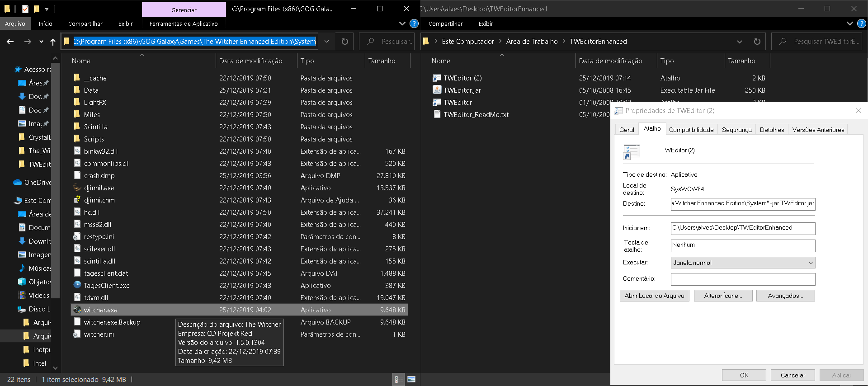Select the _cache folder icon
868x386 pixels.
tap(77, 78)
